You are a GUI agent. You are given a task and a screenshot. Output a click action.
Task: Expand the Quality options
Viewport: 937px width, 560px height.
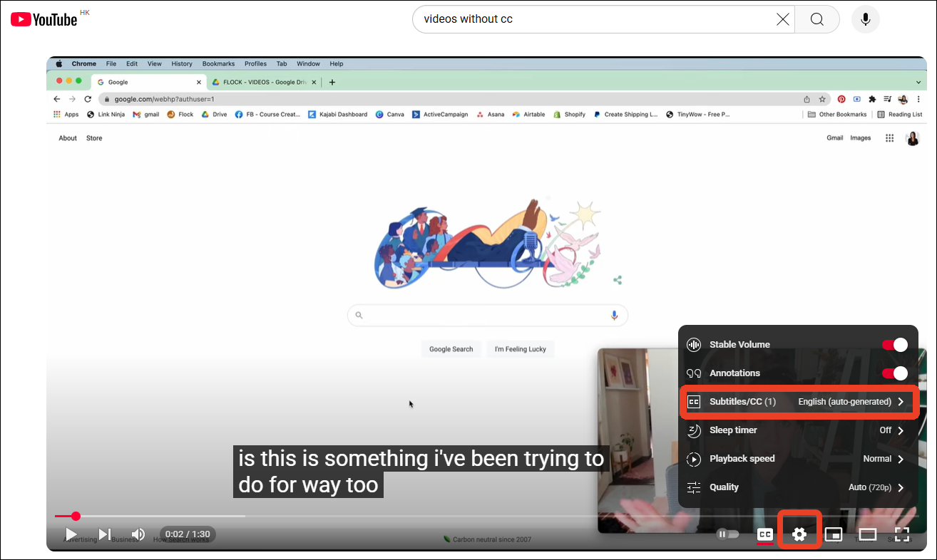(x=799, y=487)
